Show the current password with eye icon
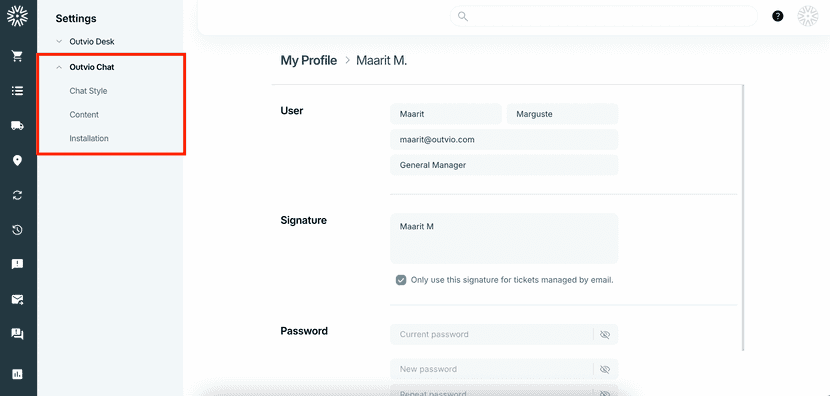Image resolution: width=830 pixels, height=396 pixels. tap(605, 335)
